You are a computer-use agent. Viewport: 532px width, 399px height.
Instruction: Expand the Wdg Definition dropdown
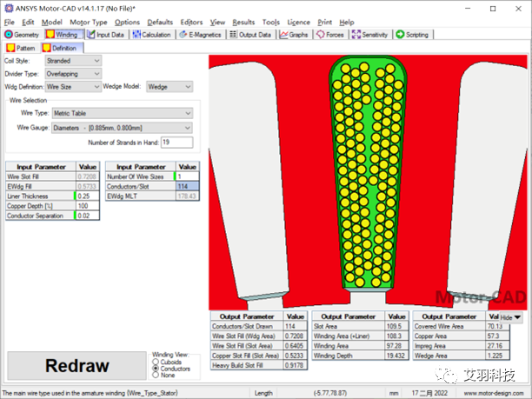(96, 87)
